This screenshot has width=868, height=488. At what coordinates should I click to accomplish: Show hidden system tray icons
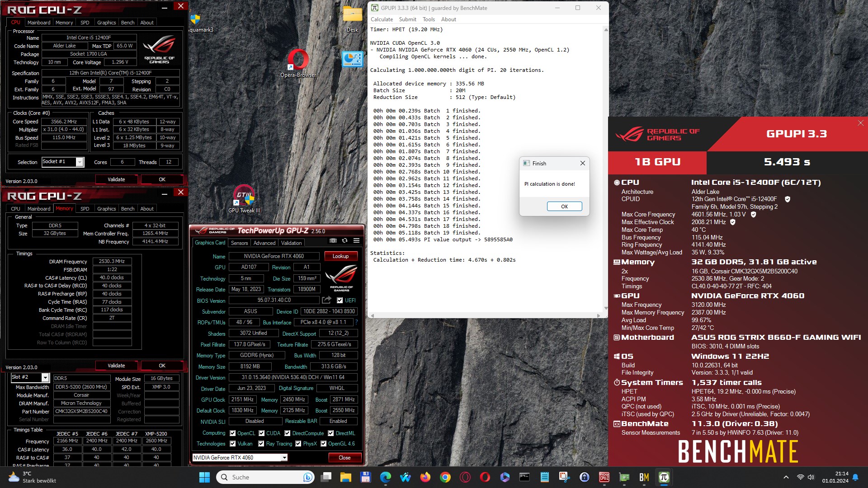click(786, 477)
